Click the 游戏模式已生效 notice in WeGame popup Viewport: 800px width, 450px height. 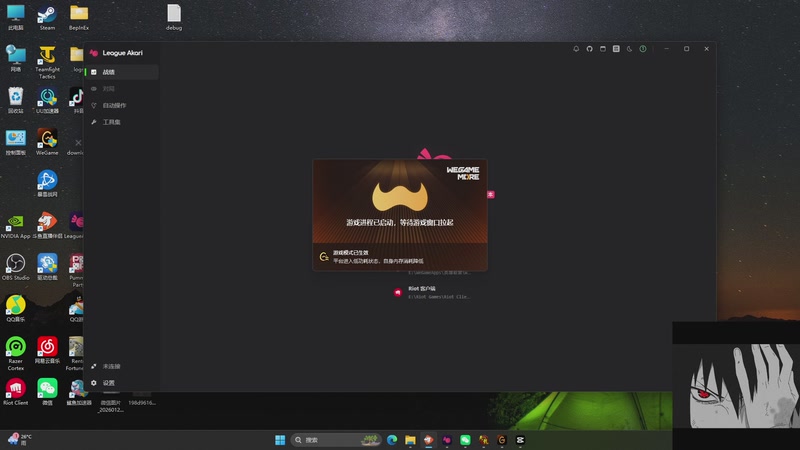351,253
